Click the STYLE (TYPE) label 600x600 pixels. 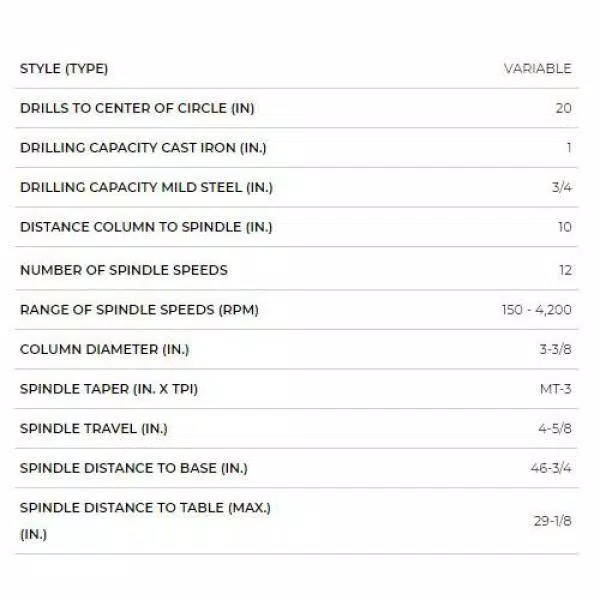click(64, 69)
